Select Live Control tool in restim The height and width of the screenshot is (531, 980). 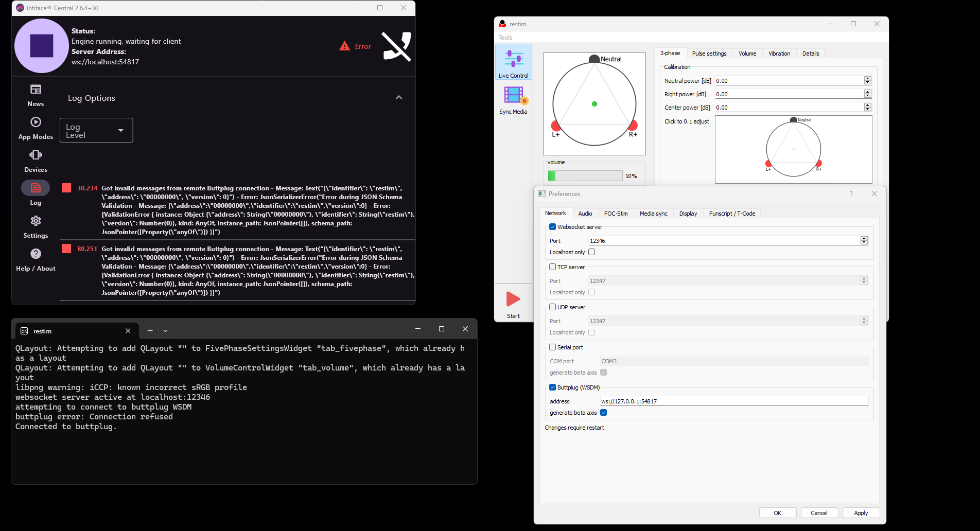tap(514, 62)
